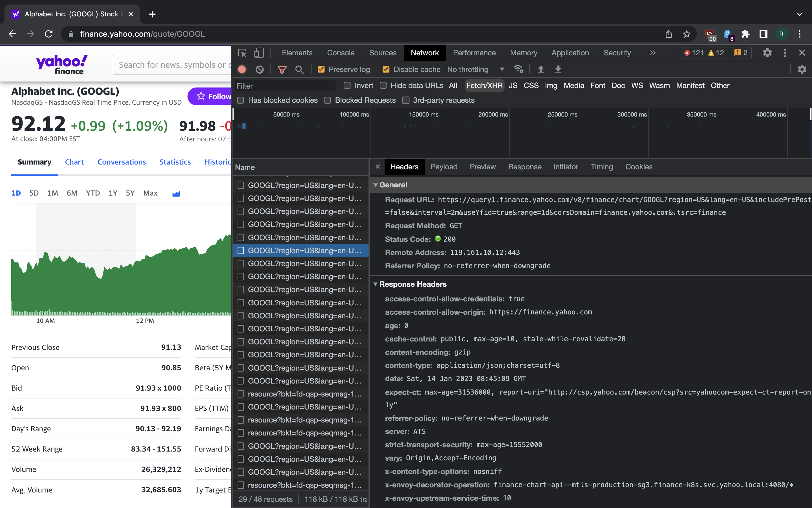The image size is (812, 508).
Task: Click Yahoo Finance search box
Action: pyautogui.click(x=172, y=65)
